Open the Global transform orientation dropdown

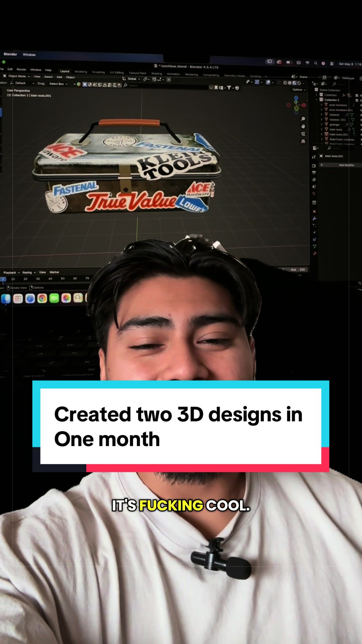point(131,79)
